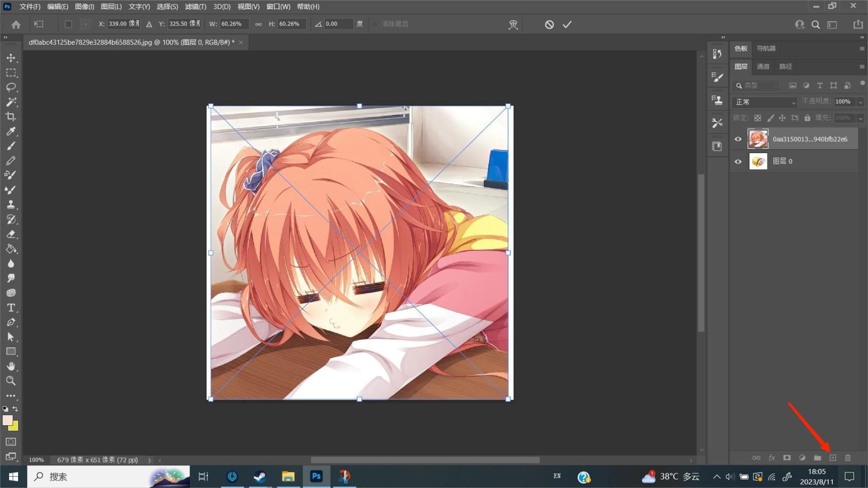This screenshot has width=868, height=488.
Task: Click the X position field 339.00
Action: [x=124, y=24]
